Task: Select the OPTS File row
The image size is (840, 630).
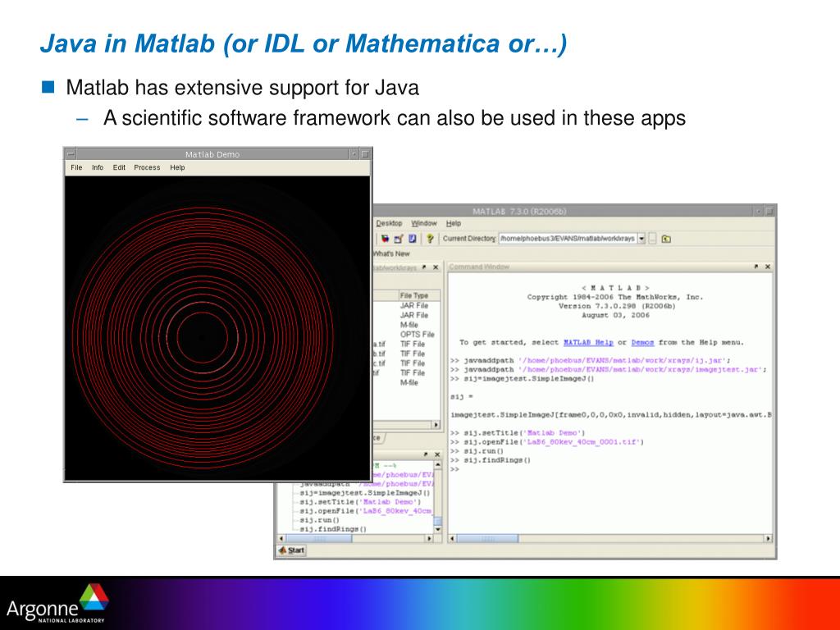Action: click(407, 335)
